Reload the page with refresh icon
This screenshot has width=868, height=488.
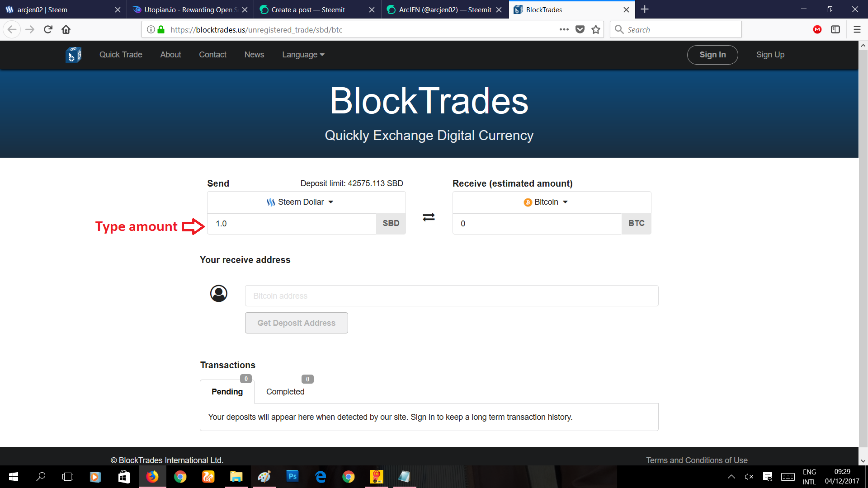pos(48,30)
